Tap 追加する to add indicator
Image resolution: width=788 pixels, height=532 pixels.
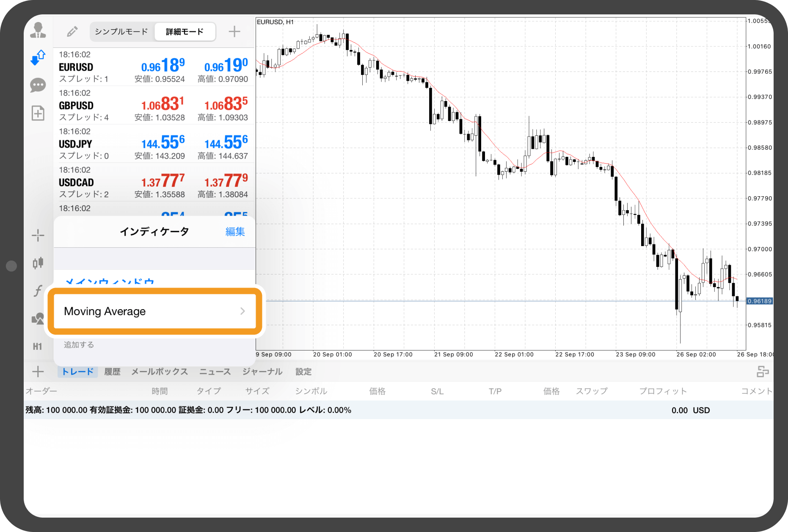[x=79, y=345]
